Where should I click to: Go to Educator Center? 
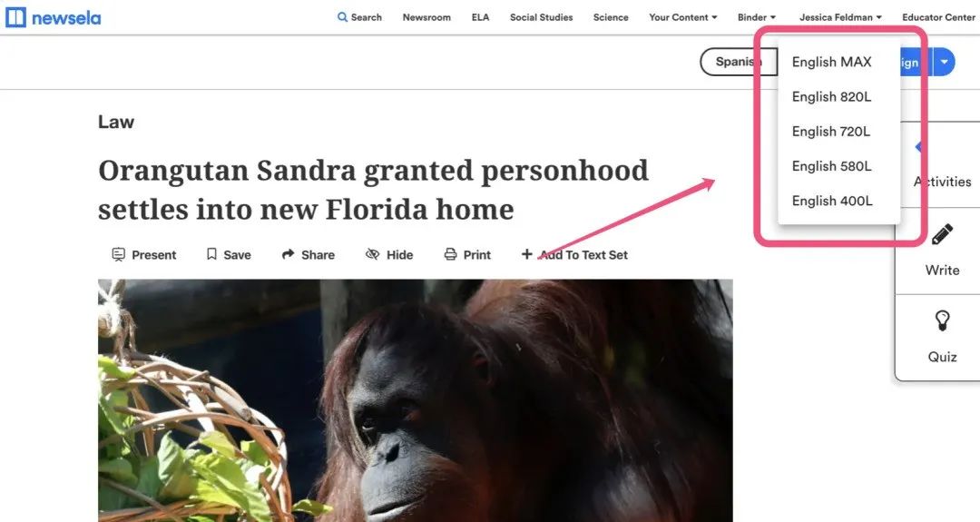(x=938, y=17)
